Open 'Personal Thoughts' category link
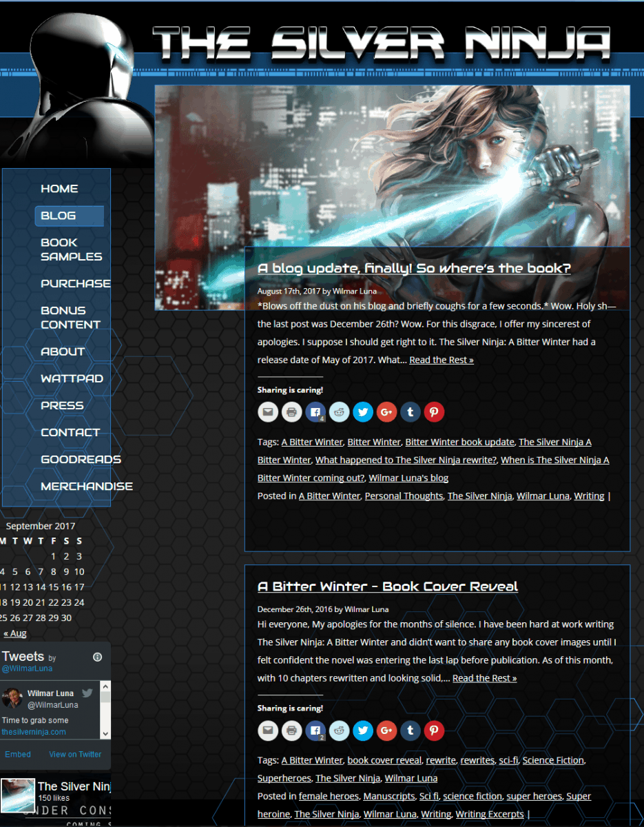This screenshot has height=827, width=644. tap(404, 496)
